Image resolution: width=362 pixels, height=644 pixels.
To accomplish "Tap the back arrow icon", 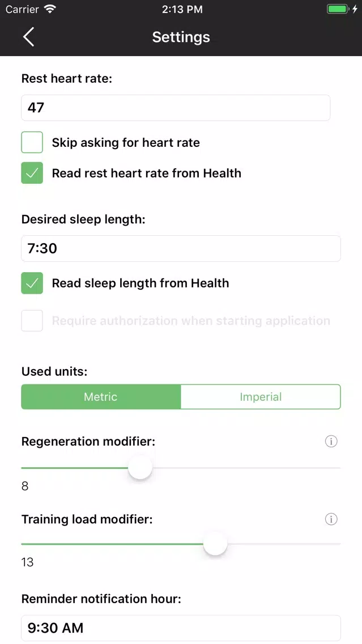I will tap(29, 37).
